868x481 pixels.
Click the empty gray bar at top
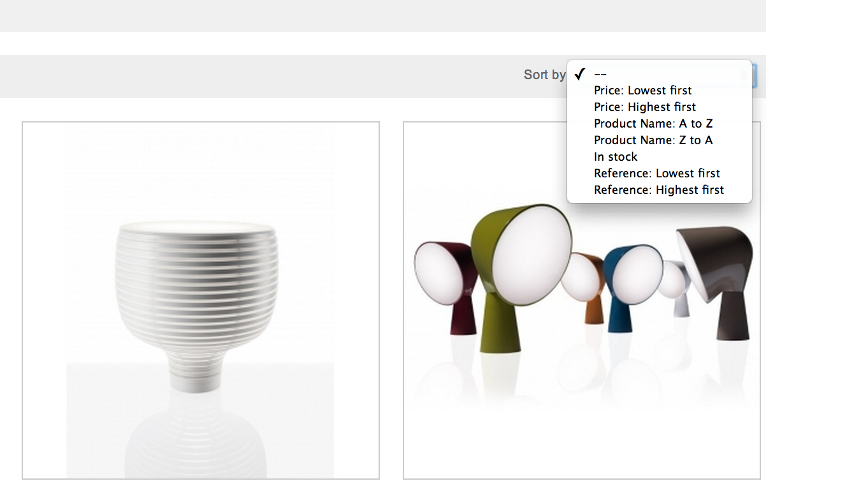382,16
